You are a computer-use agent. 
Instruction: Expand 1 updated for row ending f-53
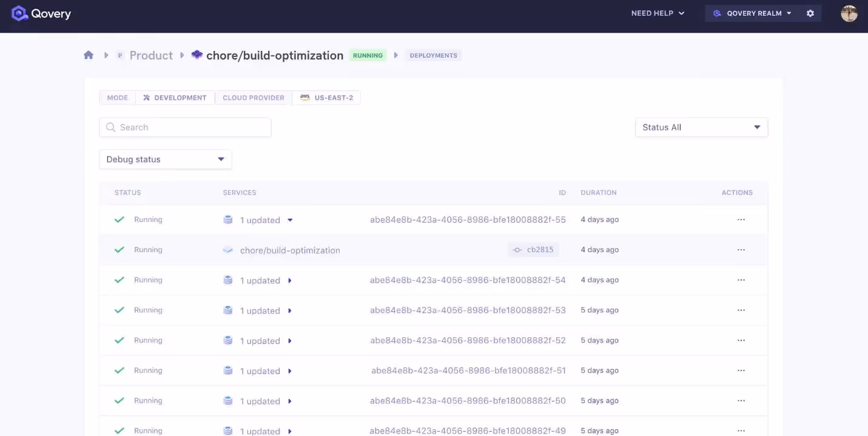tap(290, 310)
